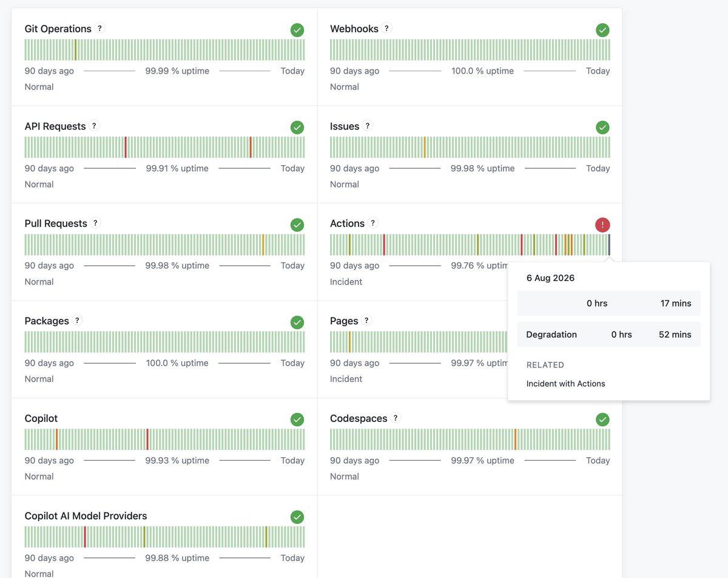Click '99.99 % uptime' under Git Operations
The height and width of the screenshot is (578, 728).
[x=177, y=71]
